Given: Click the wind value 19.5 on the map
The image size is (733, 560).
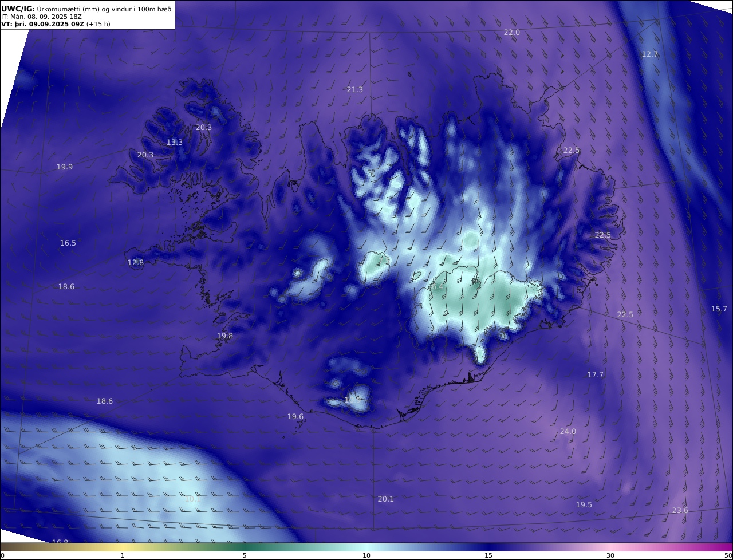Looking at the screenshot, I should point(584,505).
